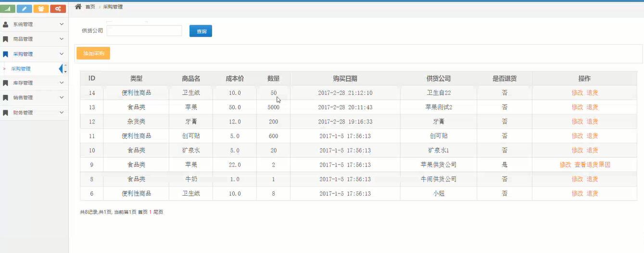Screen dimensions: 644x253
Task: Click the 购买日期 column header
Action: click(345, 79)
